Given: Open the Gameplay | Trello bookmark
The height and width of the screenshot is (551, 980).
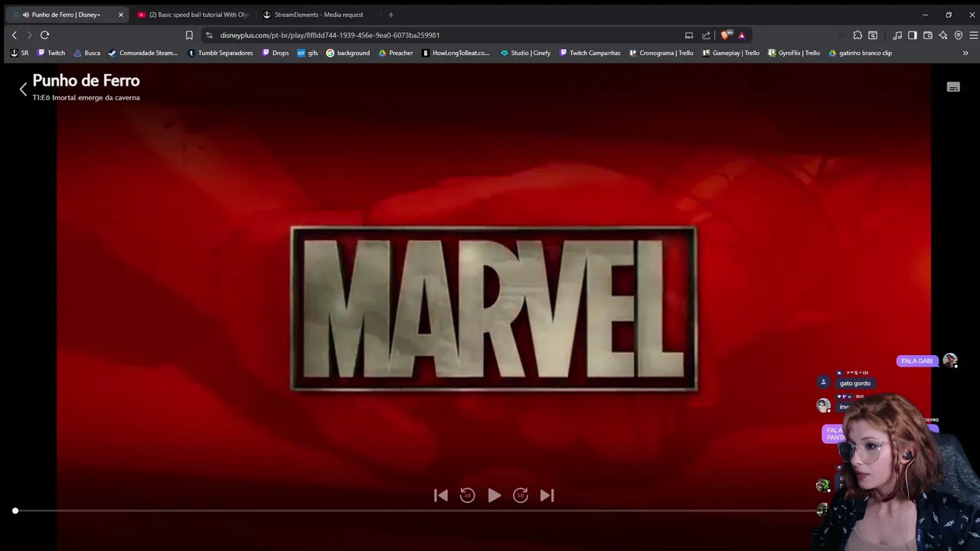Looking at the screenshot, I should [730, 53].
